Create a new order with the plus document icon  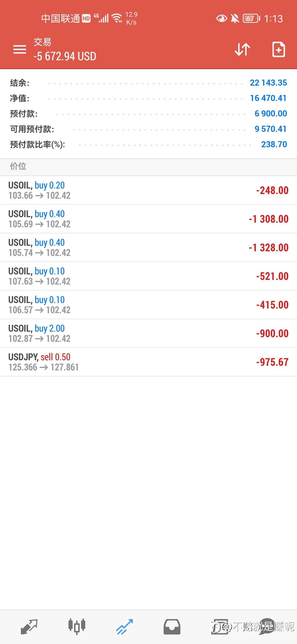[x=278, y=50]
